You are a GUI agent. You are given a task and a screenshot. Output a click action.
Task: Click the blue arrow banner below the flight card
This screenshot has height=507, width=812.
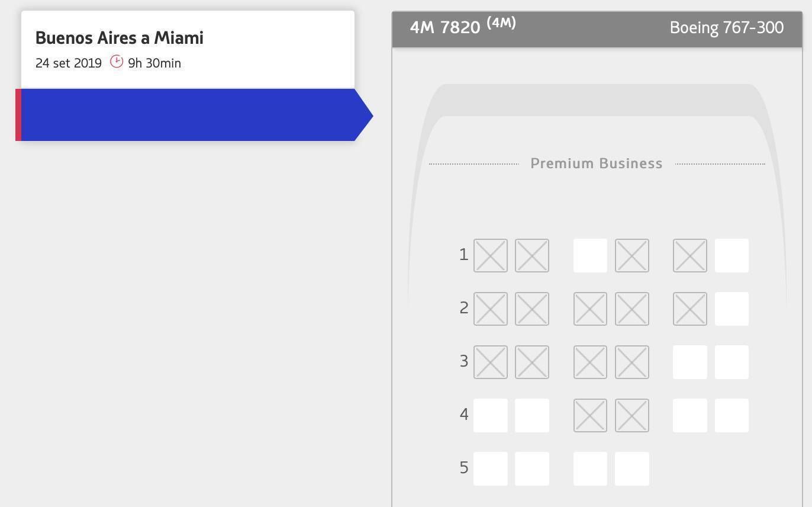(x=194, y=115)
